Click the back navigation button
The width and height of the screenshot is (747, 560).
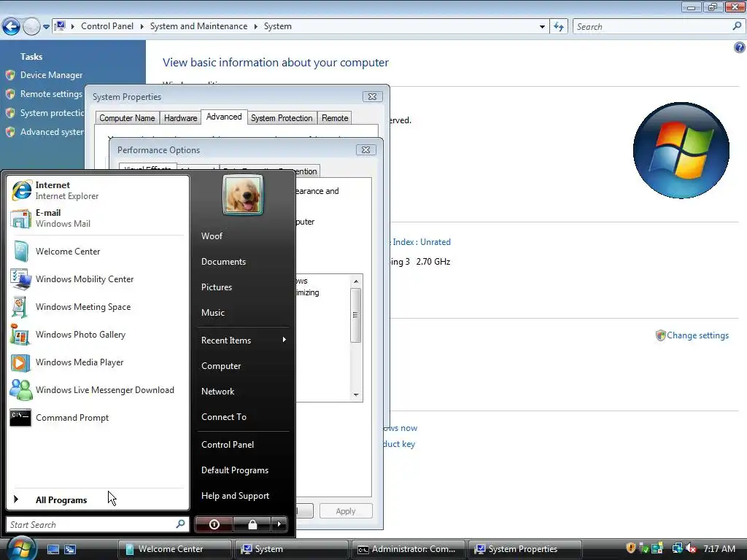point(11,27)
